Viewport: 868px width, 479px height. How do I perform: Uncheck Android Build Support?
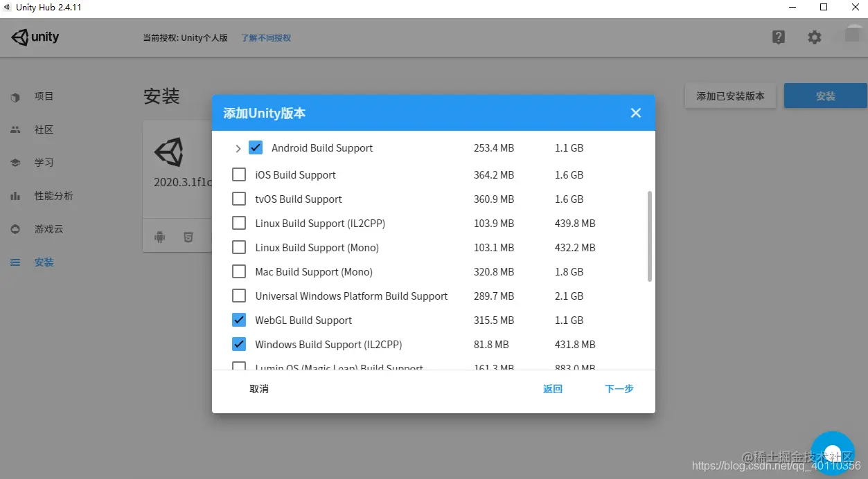[256, 147]
